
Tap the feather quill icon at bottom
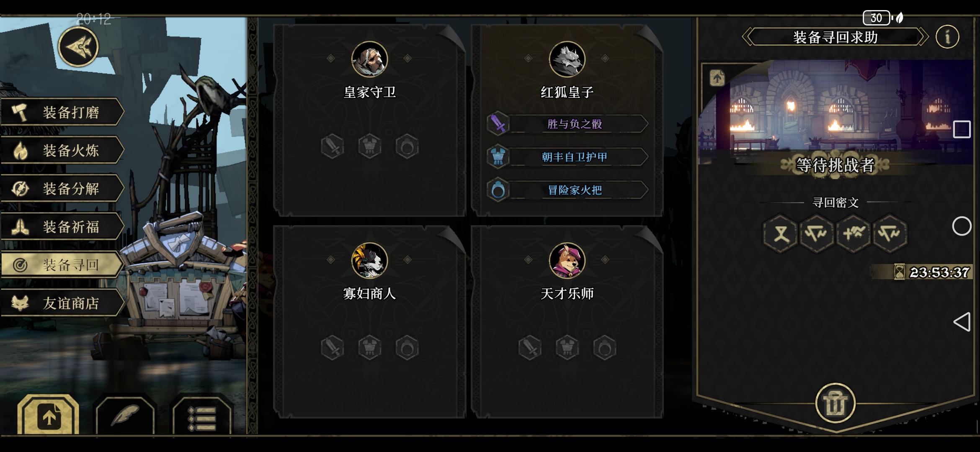coord(125,415)
